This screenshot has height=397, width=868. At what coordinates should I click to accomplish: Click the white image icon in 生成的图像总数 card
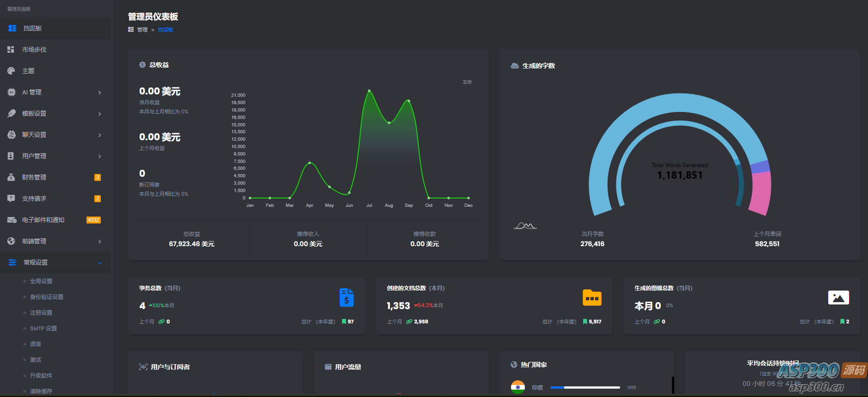[838, 298]
